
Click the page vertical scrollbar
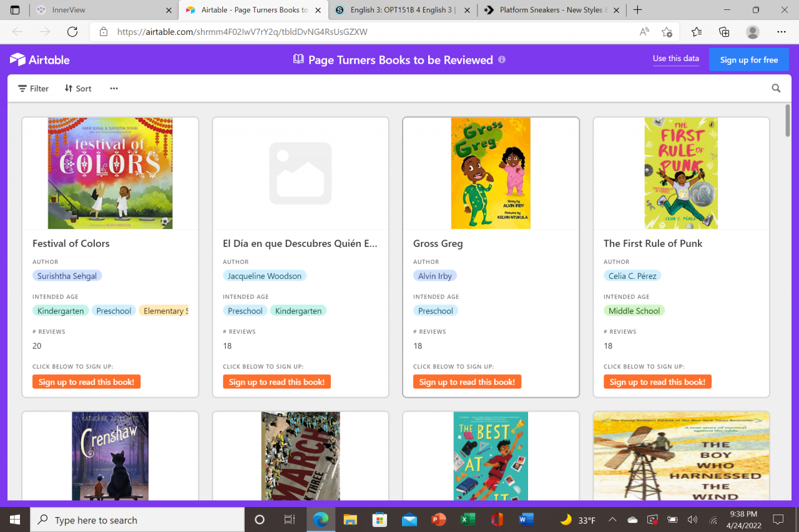coord(788,120)
